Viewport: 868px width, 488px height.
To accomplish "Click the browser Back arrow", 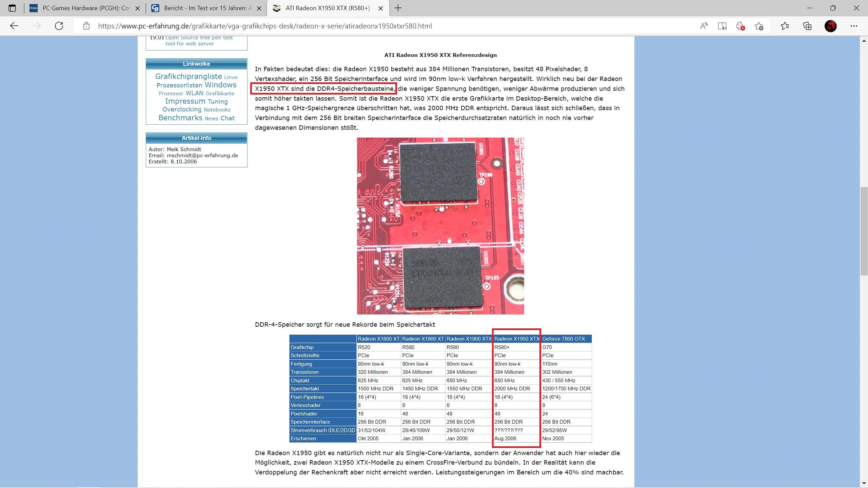I will pos(14,26).
